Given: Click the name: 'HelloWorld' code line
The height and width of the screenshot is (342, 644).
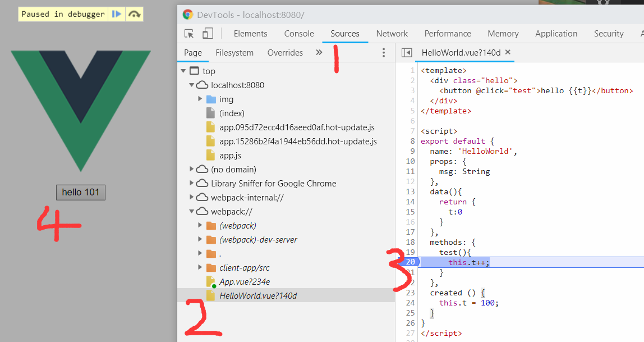Looking at the screenshot, I should pyautogui.click(x=473, y=151).
